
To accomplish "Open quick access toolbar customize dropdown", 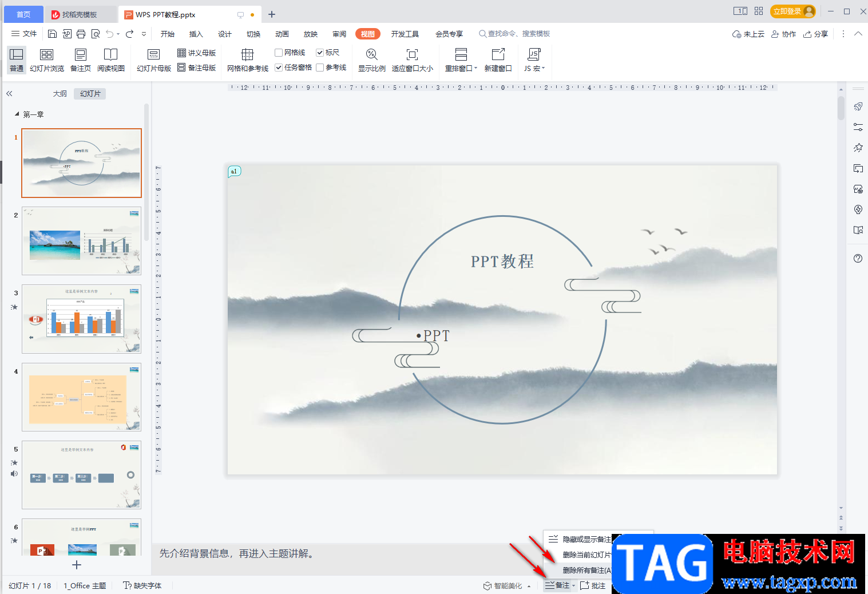I will pos(144,34).
